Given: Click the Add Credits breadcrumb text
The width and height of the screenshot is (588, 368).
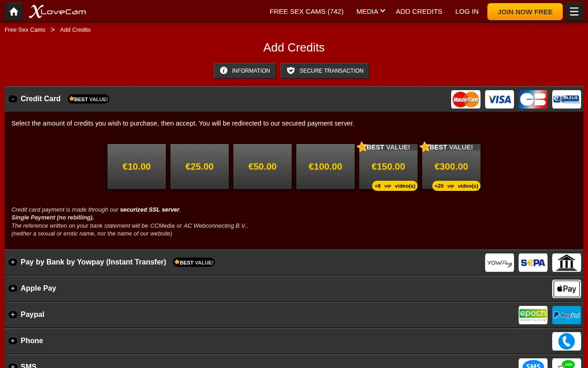Looking at the screenshot, I should [x=75, y=29].
